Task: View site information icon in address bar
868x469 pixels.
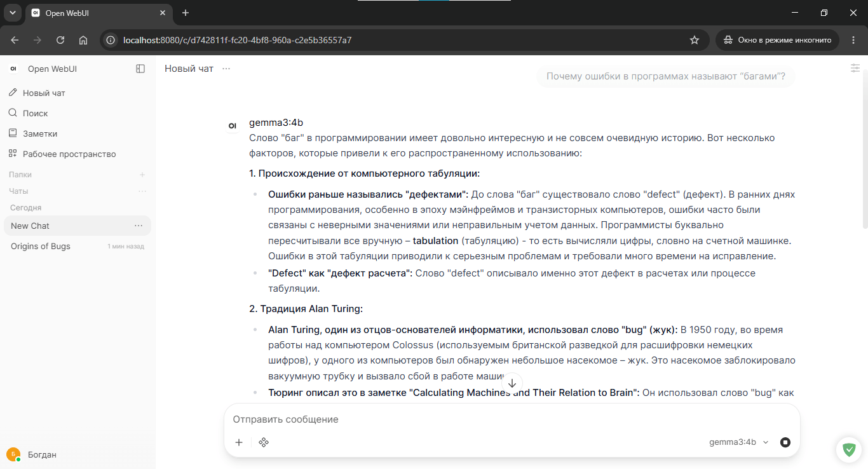Action: 111,40
